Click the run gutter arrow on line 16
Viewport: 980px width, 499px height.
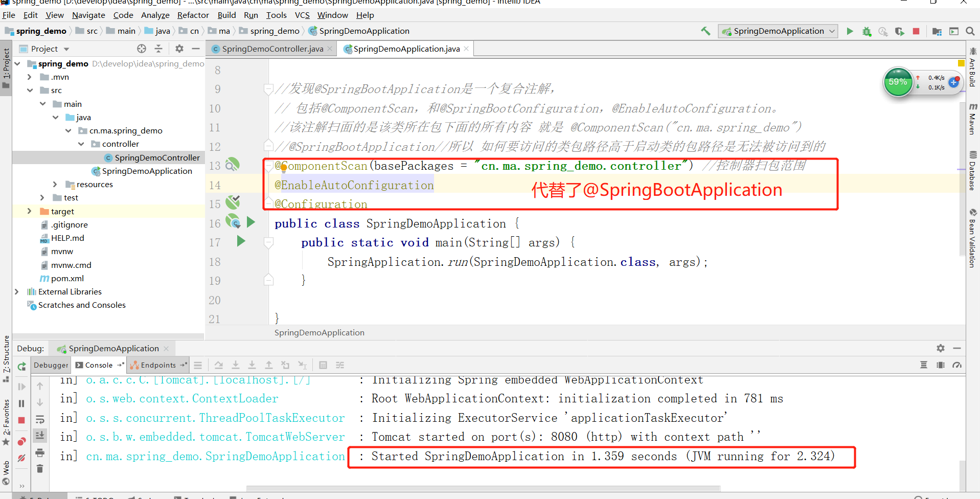pos(250,222)
